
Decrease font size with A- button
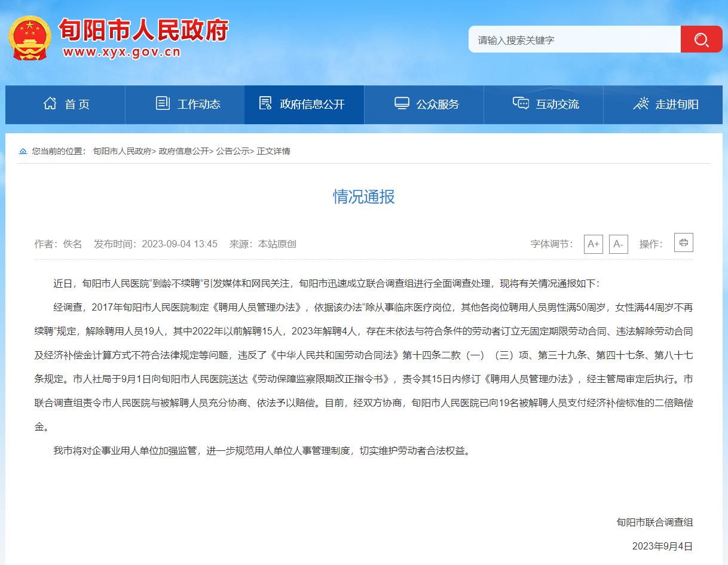click(619, 244)
